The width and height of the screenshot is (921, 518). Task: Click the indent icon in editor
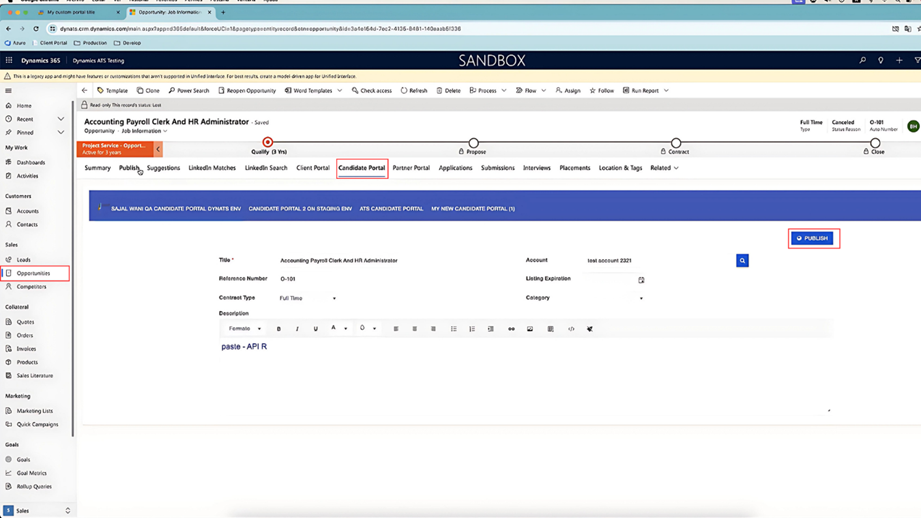[490, 329]
